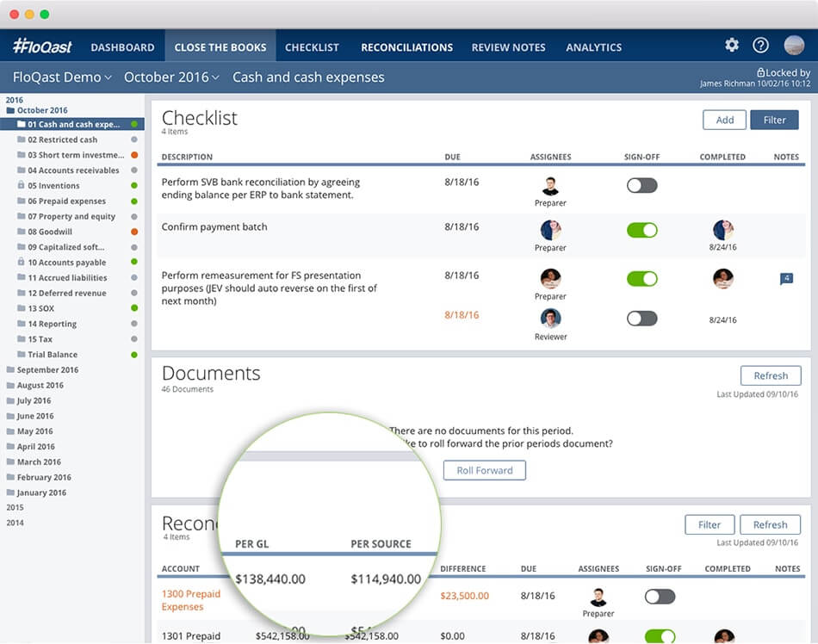The image size is (818, 644).
Task: Expand the September 2016 folder
Action: click(46, 370)
